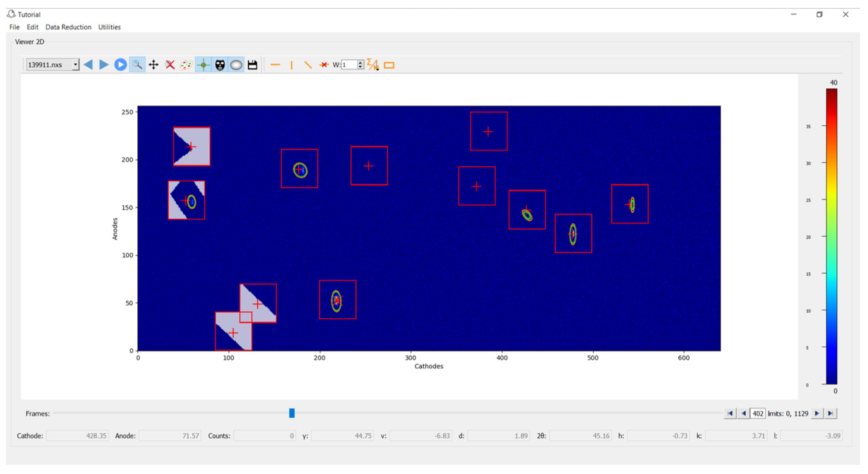
Task: Click the Frames slider handle
Action: coord(292,413)
